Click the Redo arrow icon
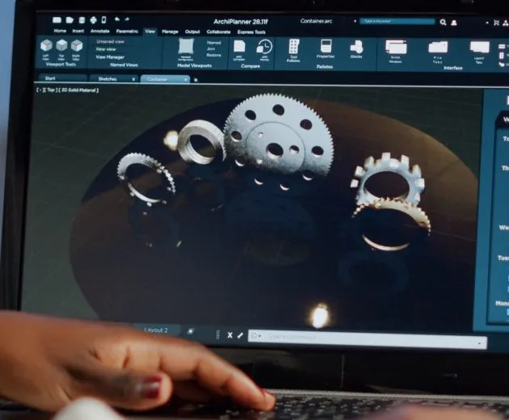Image resolution: width=509 pixels, height=420 pixels. pos(128,19)
